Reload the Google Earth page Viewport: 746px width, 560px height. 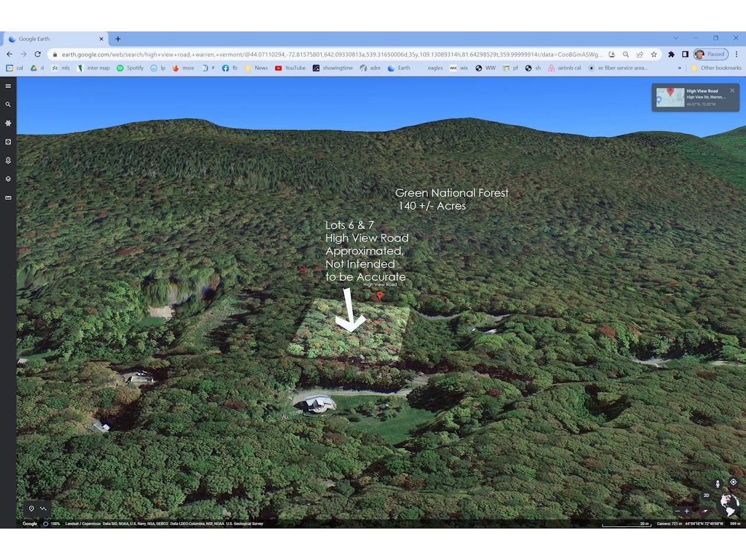(37, 54)
